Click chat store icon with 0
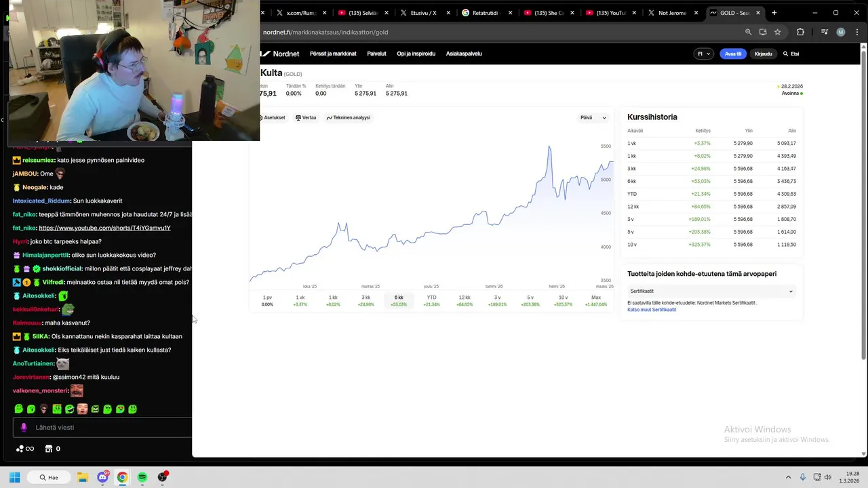Screen dimensions: 868x488 52,449
